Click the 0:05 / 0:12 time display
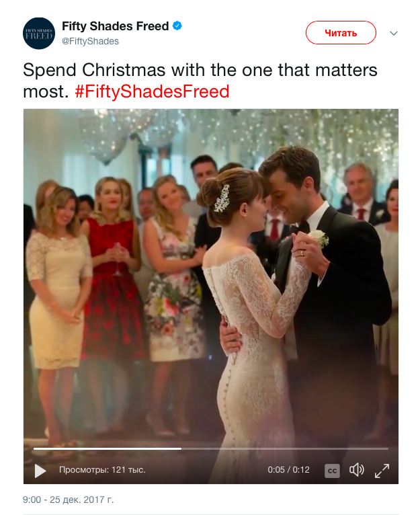 [288, 470]
